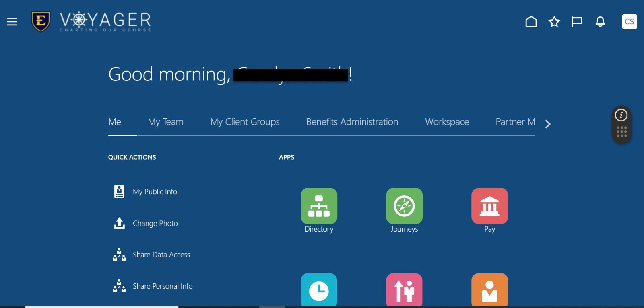Open the Workspace tab
The height and width of the screenshot is (308, 644).
pos(447,122)
